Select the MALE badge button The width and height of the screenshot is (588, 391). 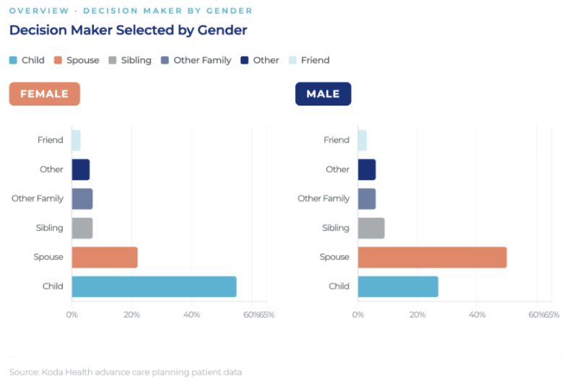click(323, 94)
